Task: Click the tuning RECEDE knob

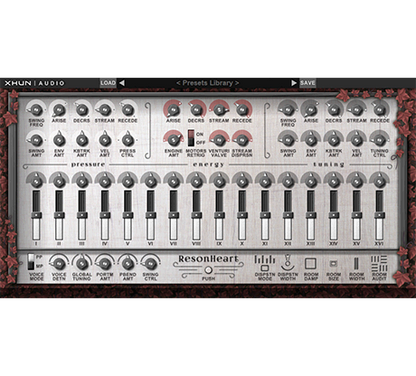Action: 379,109
